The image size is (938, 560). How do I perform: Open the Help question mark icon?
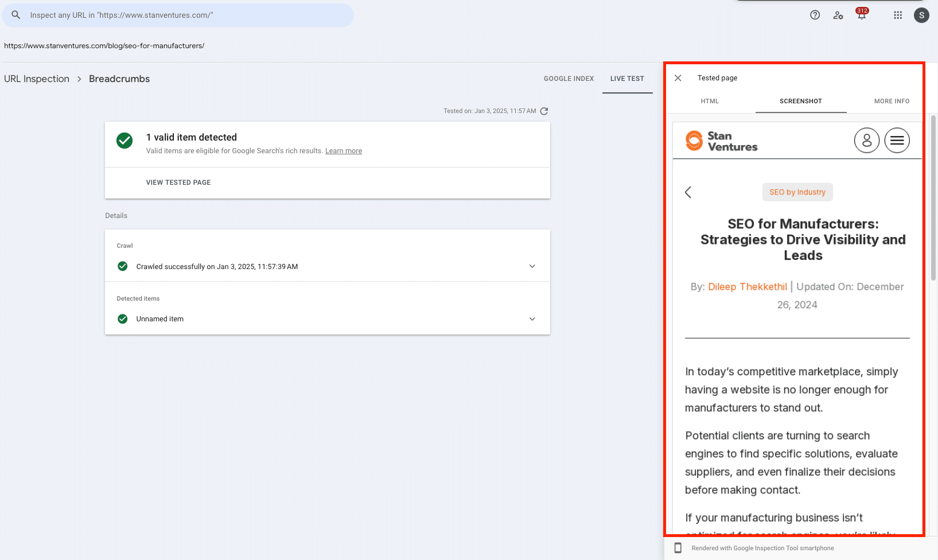point(815,15)
